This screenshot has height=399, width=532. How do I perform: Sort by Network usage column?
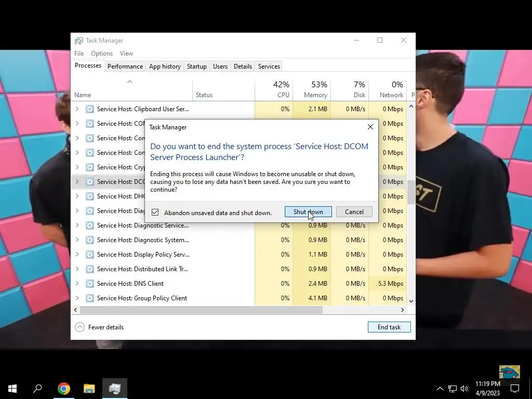pos(388,90)
